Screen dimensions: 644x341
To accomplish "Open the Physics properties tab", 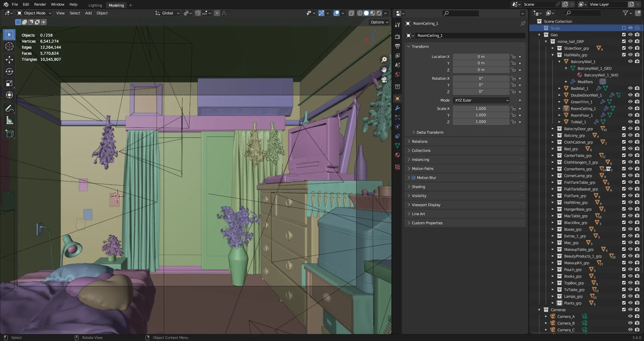I will 397,127.
